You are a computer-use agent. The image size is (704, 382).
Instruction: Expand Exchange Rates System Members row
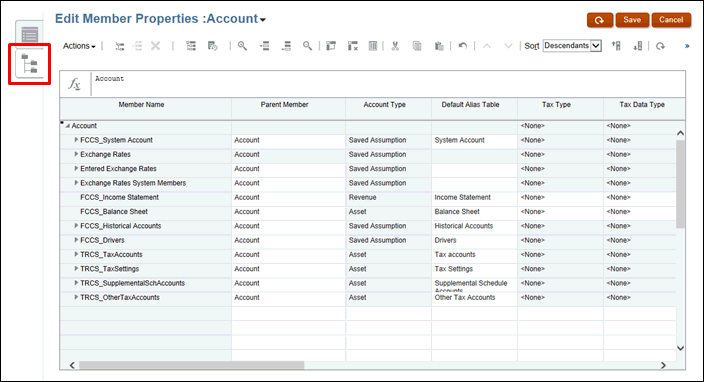(76, 183)
